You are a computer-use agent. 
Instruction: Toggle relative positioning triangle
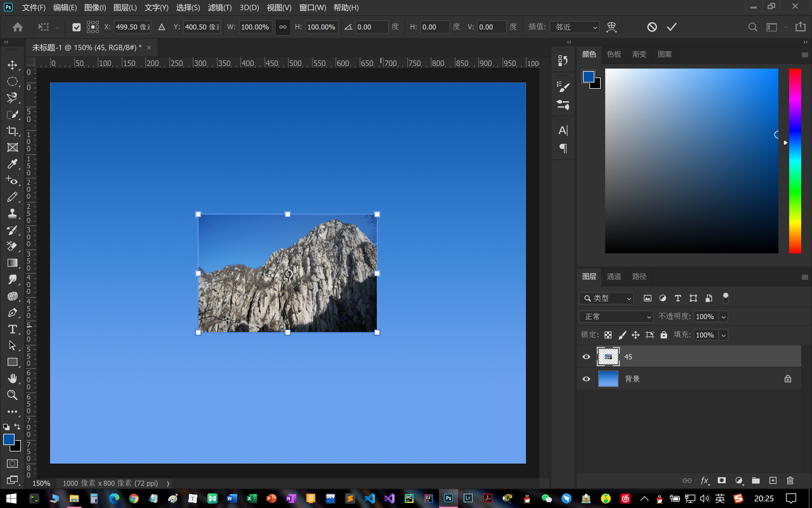(162, 27)
